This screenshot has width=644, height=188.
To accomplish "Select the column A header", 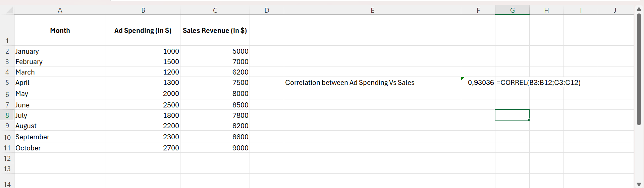I will coord(60,10).
